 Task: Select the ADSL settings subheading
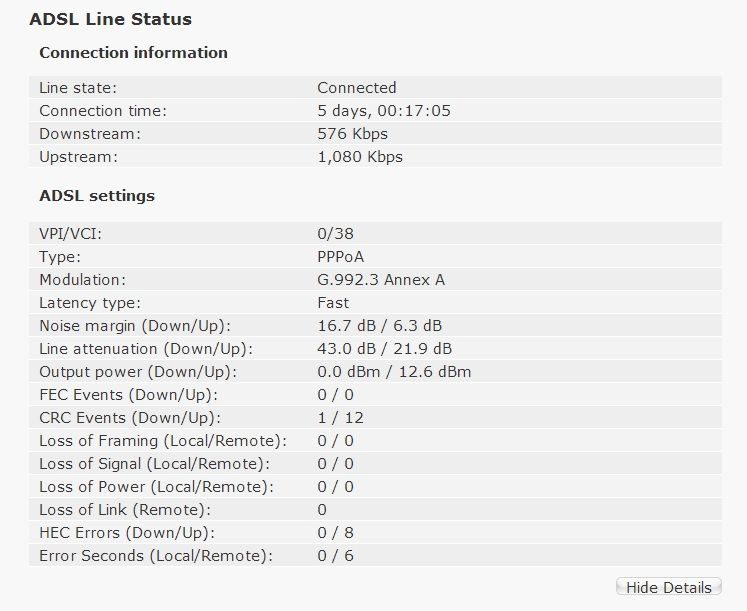(97, 196)
